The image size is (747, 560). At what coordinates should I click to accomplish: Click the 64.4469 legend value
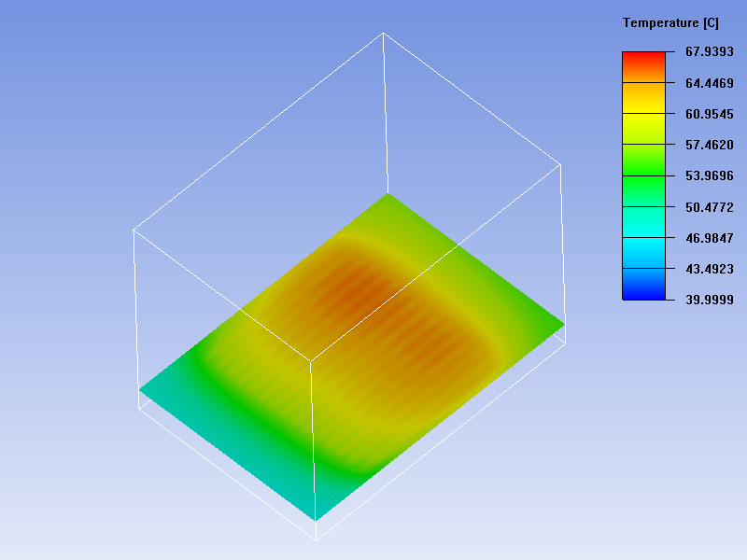coord(710,83)
